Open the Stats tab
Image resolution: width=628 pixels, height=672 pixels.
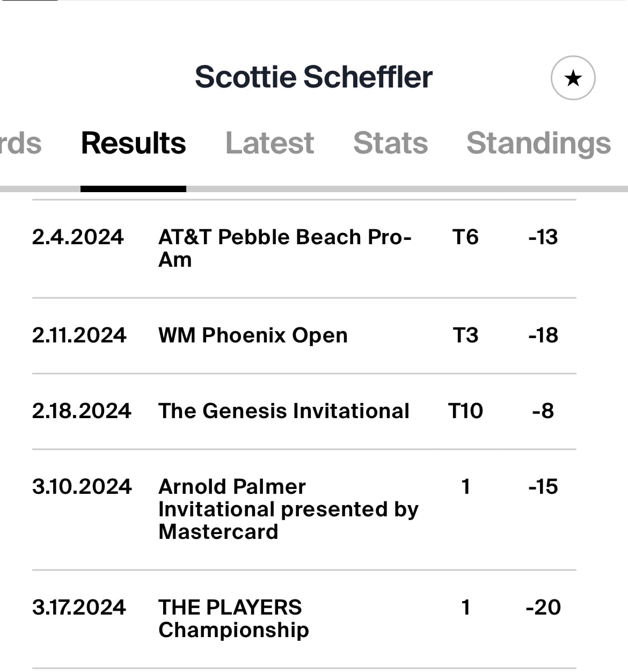tap(391, 143)
